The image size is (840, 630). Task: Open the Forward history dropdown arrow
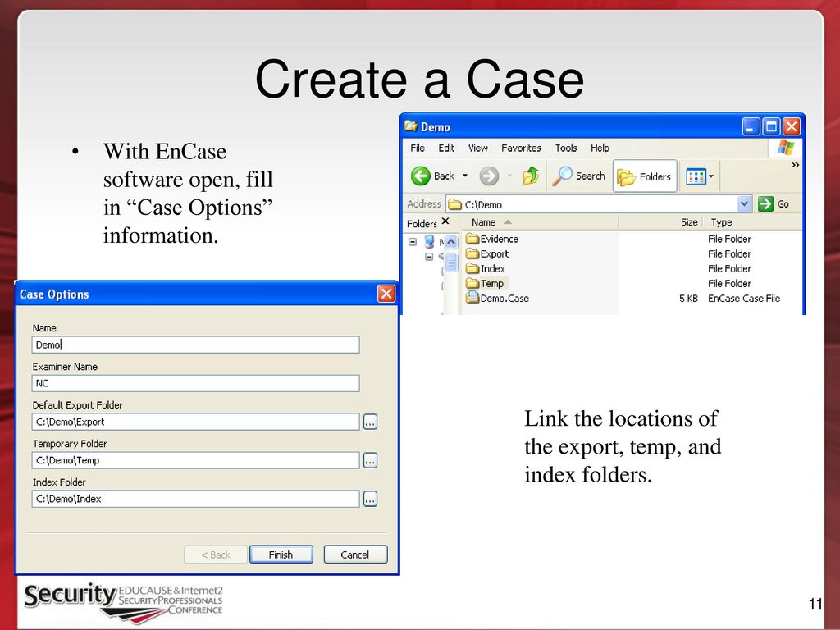pyautogui.click(x=509, y=176)
